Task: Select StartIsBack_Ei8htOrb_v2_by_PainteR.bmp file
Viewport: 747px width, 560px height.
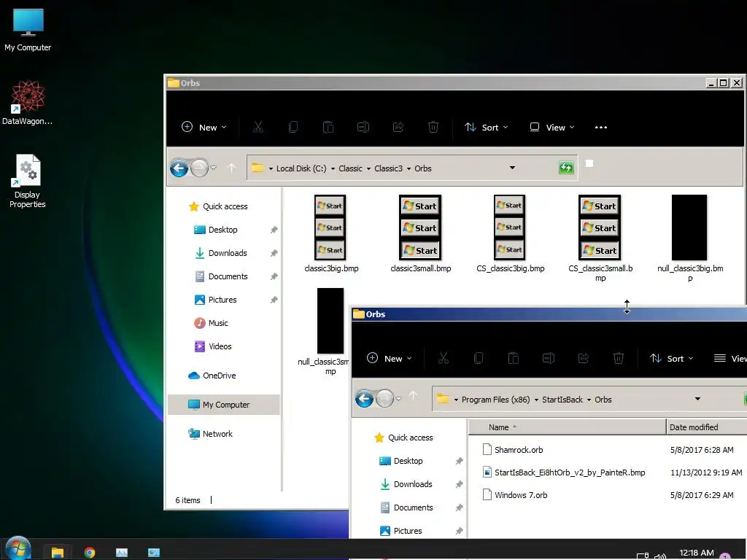Action: coord(564,472)
